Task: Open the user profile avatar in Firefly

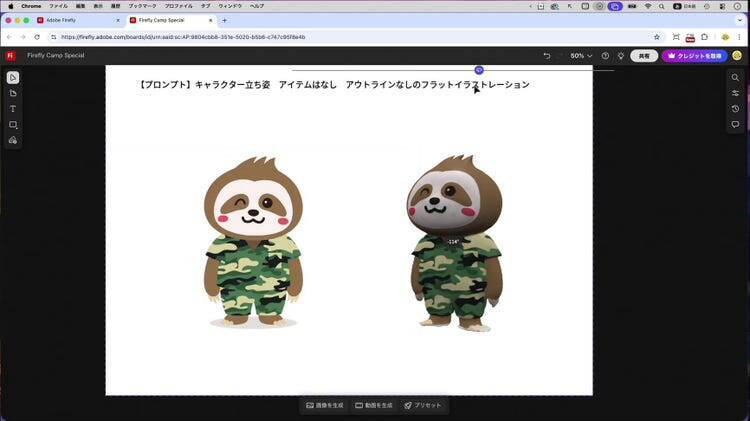Action: 737,55
